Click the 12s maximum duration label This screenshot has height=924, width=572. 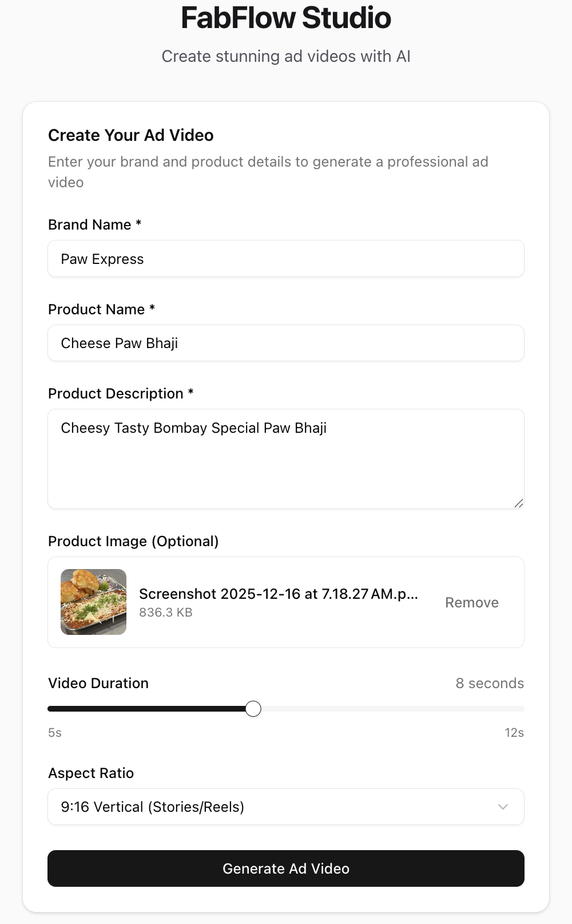point(514,732)
